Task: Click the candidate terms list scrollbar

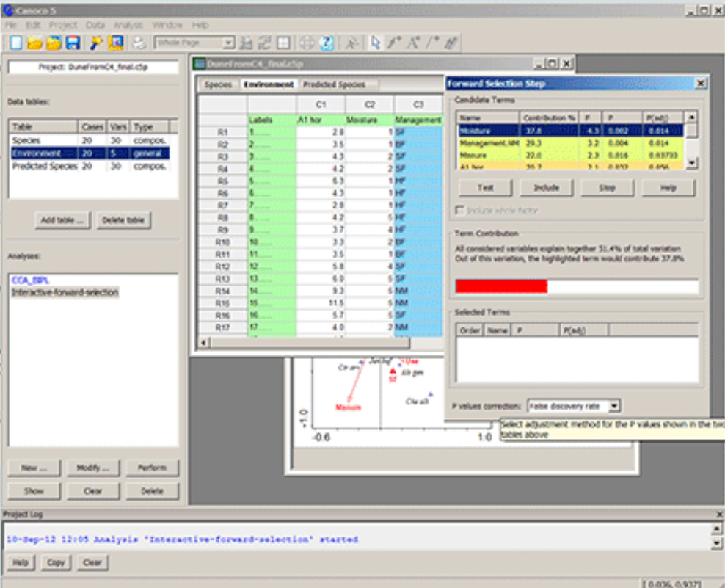Action: [x=691, y=140]
